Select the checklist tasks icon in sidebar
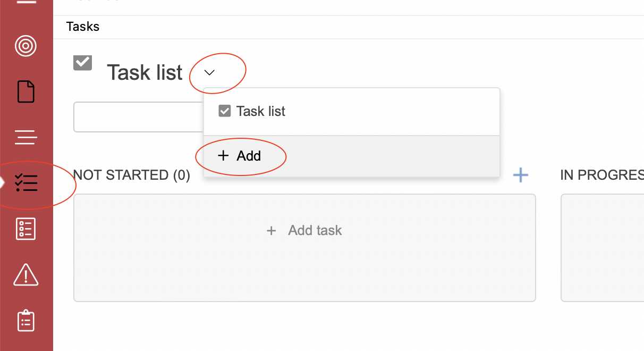Image resolution: width=644 pixels, height=351 pixels. [26, 182]
